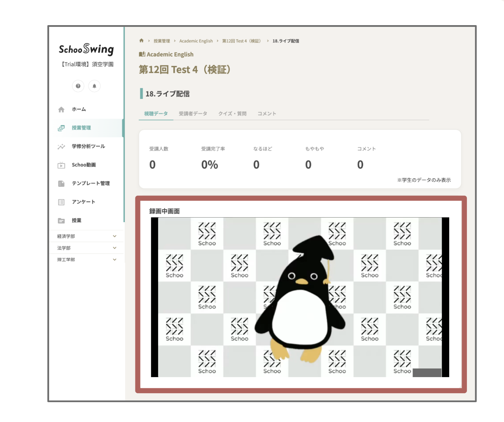The height and width of the screenshot is (422, 504).
Task: Open the help question mark icon
Action: coord(78,86)
